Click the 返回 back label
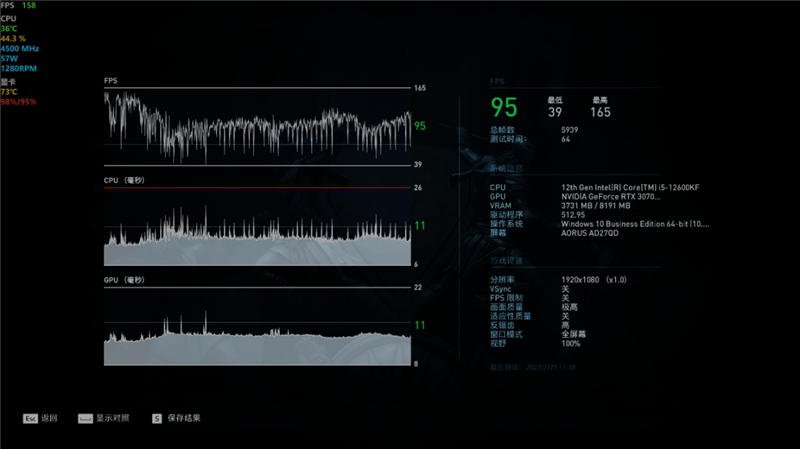The width and height of the screenshot is (800, 449). coord(49,418)
